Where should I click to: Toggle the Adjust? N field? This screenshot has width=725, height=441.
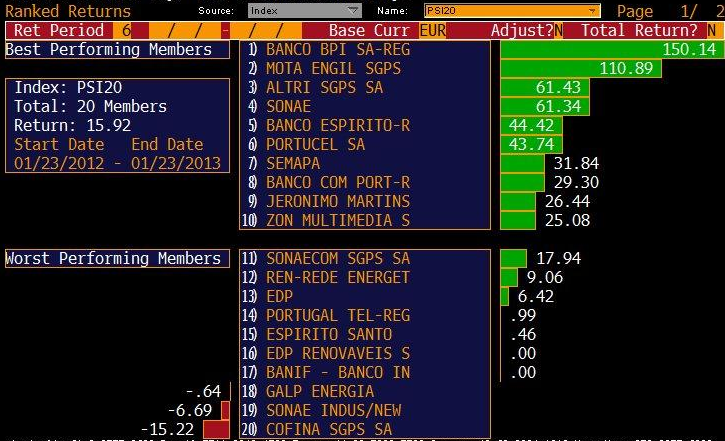pos(558,31)
